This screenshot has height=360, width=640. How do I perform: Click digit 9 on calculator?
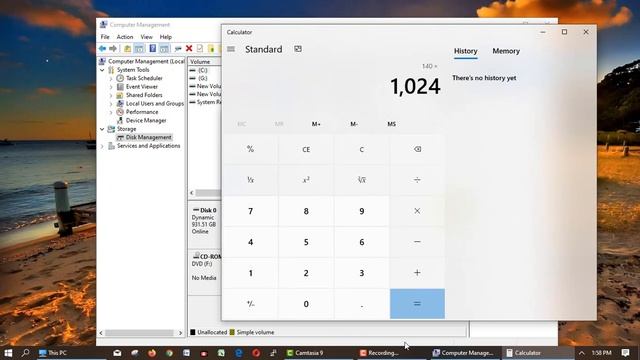(362, 211)
